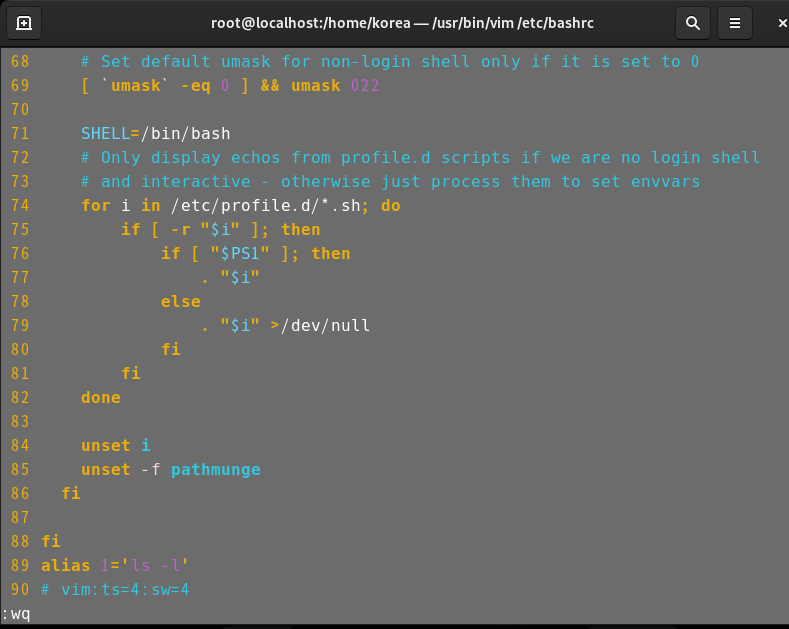Click line number 70
This screenshot has width=789, height=629.
tap(20, 109)
